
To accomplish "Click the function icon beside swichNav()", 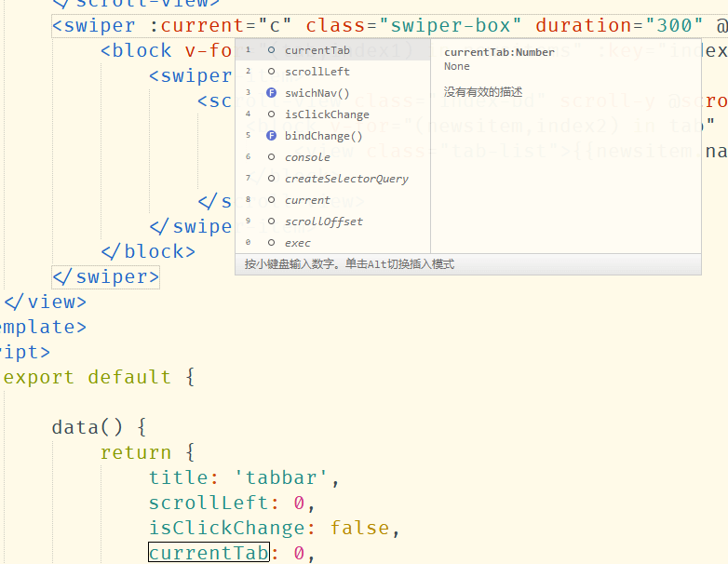I will click(x=271, y=93).
